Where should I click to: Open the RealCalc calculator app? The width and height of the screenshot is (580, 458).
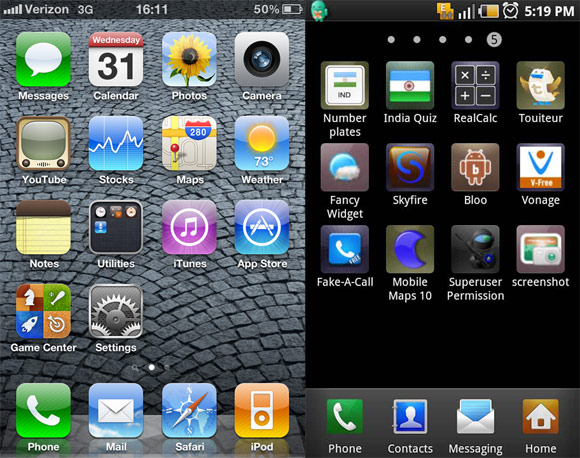tap(475, 85)
